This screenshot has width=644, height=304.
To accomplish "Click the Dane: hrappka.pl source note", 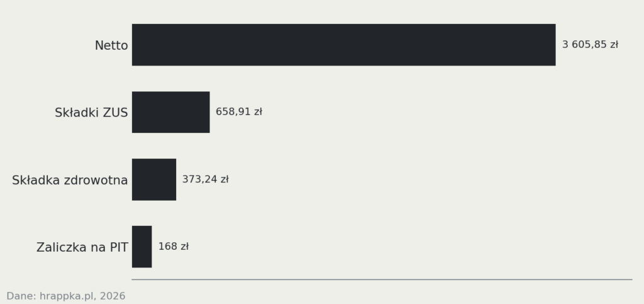I will coord(65,296).
